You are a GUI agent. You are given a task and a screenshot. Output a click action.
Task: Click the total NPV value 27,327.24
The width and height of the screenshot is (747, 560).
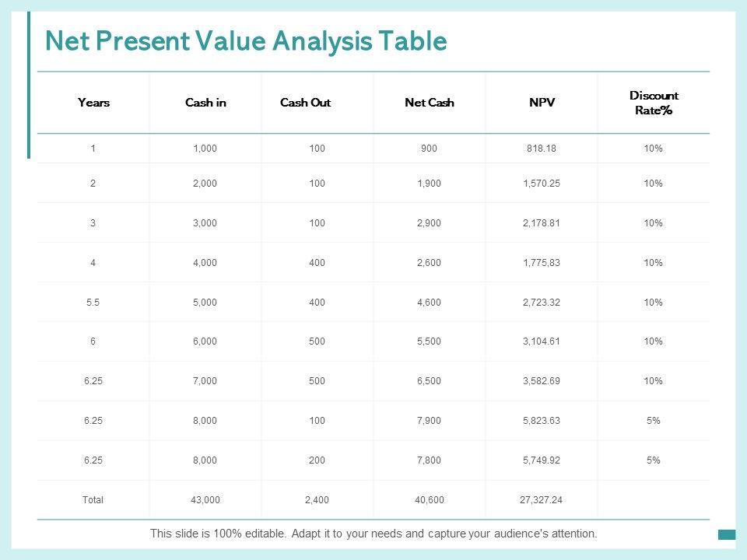click(x=542, y=500)
